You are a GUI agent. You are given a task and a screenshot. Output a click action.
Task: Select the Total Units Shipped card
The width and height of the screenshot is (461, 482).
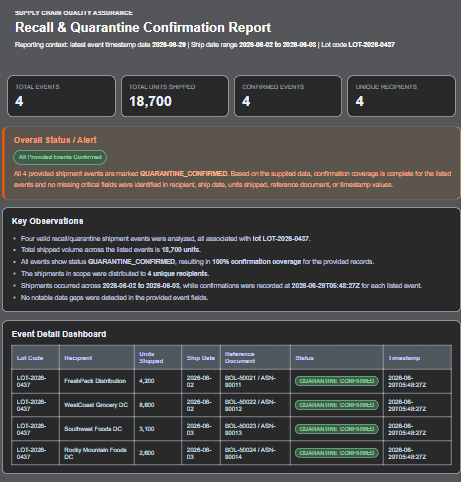[x=175, y=96]
